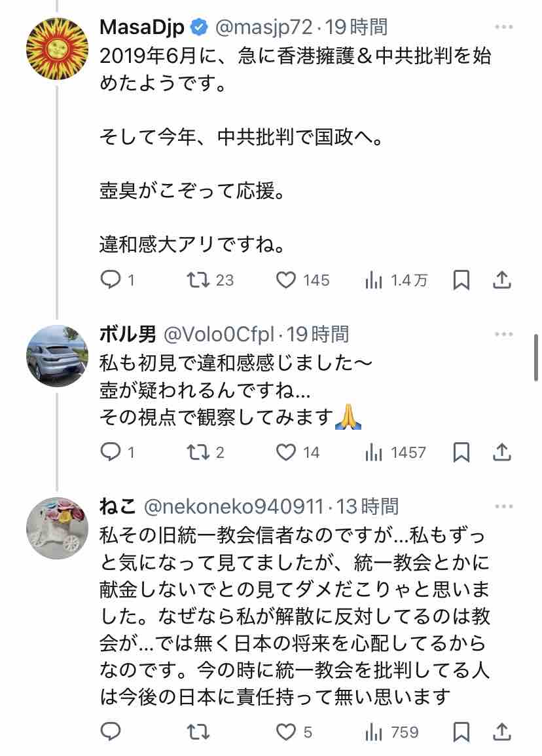The image size is (542, 756).
Task: Retweet ボル男's post with 2 retweets
Action: pos(196,452)
